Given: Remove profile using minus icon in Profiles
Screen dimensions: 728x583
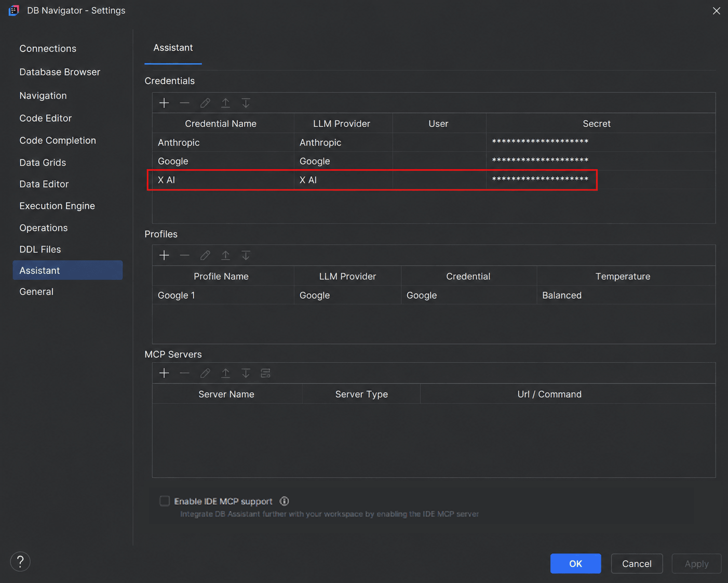Looking at the screenshot, I should coord(184,255).
